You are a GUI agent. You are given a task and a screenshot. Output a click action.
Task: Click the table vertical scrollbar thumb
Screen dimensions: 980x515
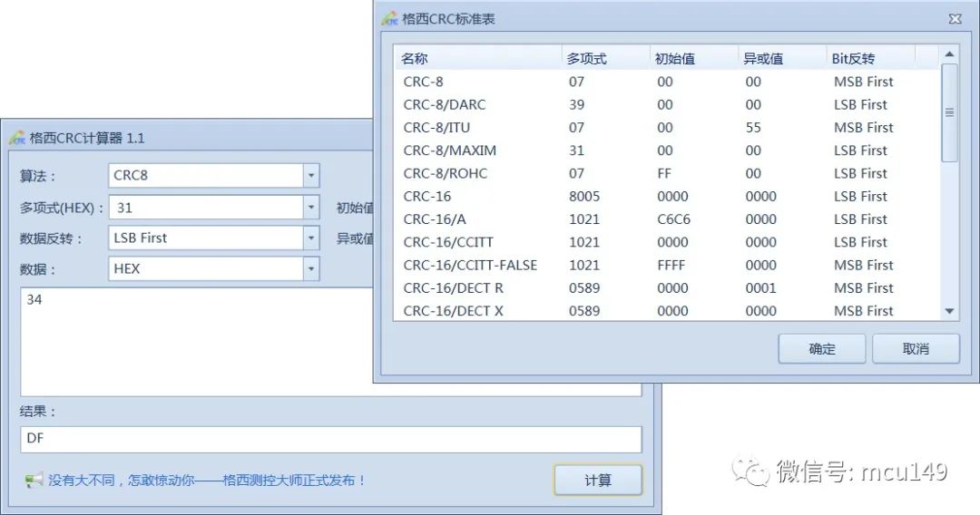pyautogui.click(x=949, y=112)
